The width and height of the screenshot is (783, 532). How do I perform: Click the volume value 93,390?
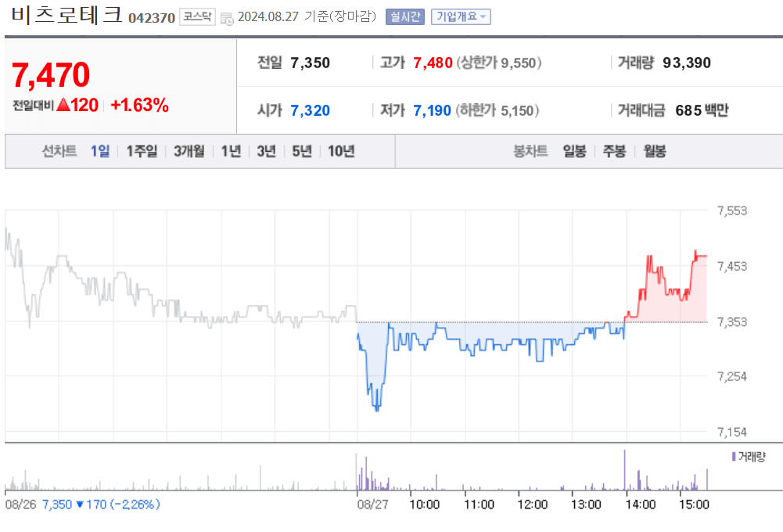tap(687, 63)
